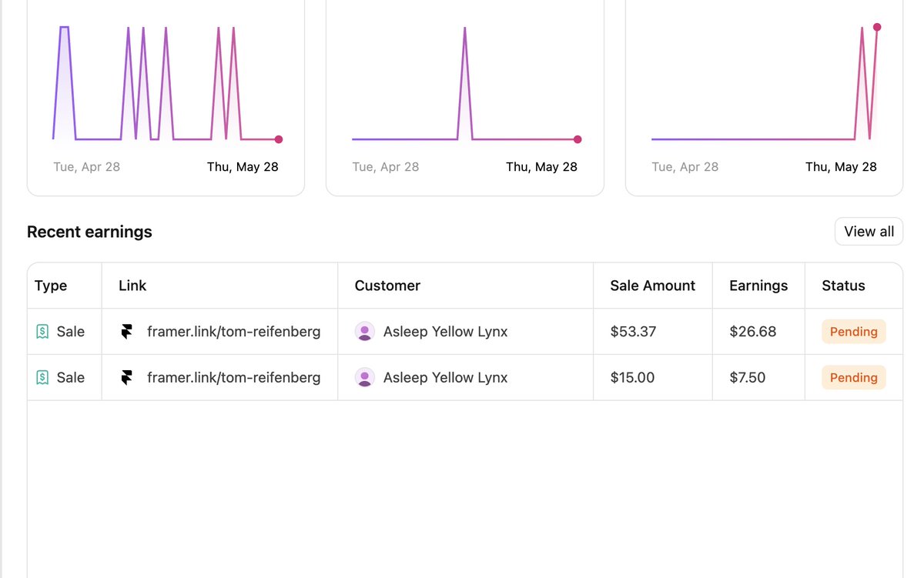Select the Earnings column header

pos(758,286)
